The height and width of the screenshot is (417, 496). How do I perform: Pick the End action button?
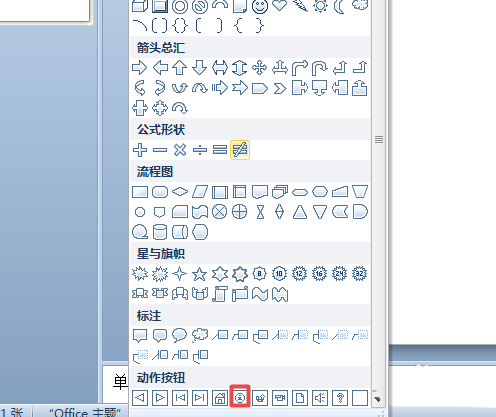tap(200, 398)
